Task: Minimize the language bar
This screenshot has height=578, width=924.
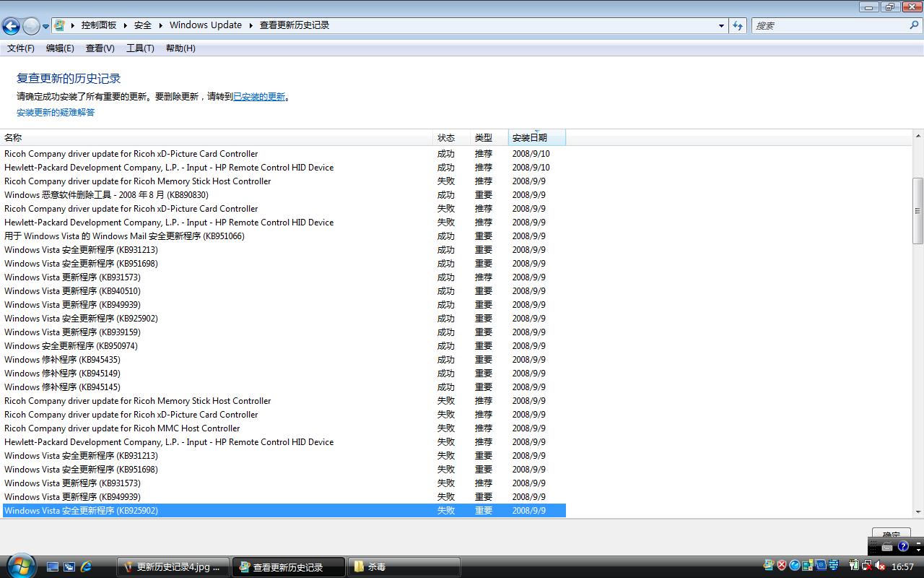Action: 918,543
